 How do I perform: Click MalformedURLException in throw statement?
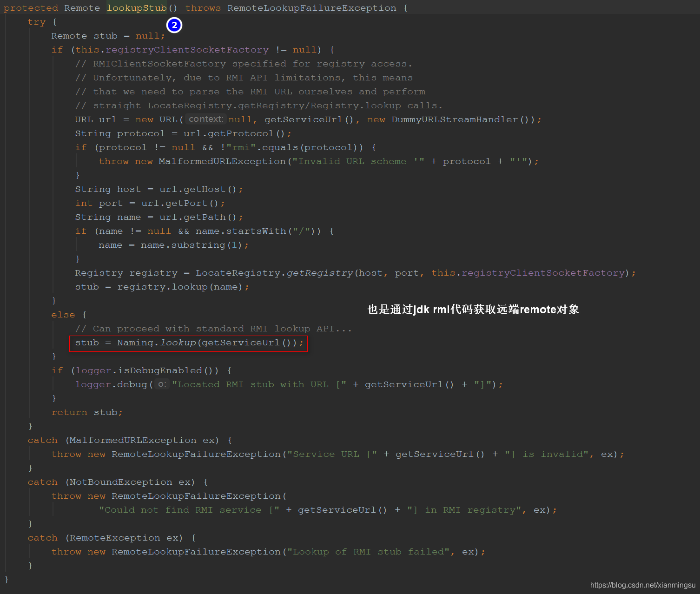222,161
